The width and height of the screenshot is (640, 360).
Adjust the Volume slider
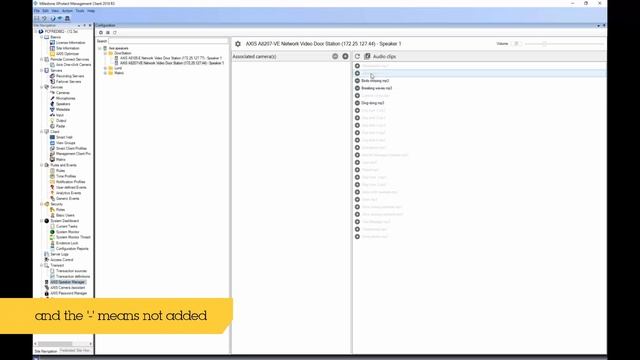564,44
